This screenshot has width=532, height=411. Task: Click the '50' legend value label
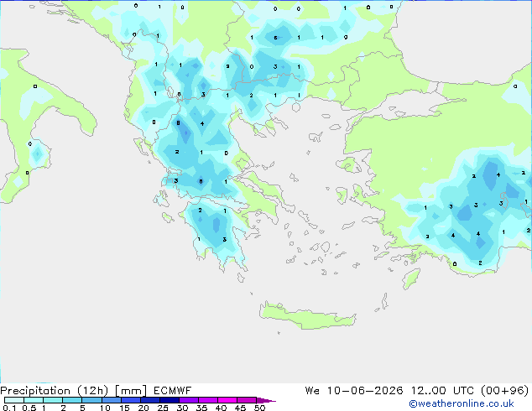259,408
